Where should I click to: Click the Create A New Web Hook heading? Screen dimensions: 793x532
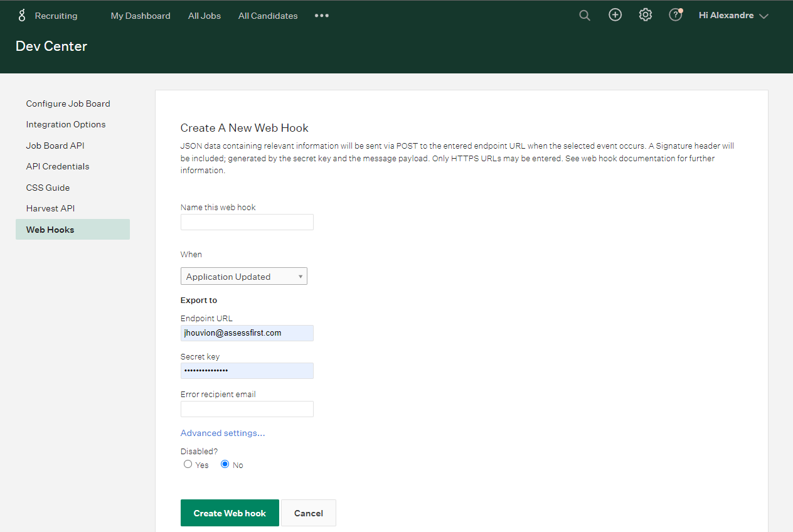click(x=245, y=128)
